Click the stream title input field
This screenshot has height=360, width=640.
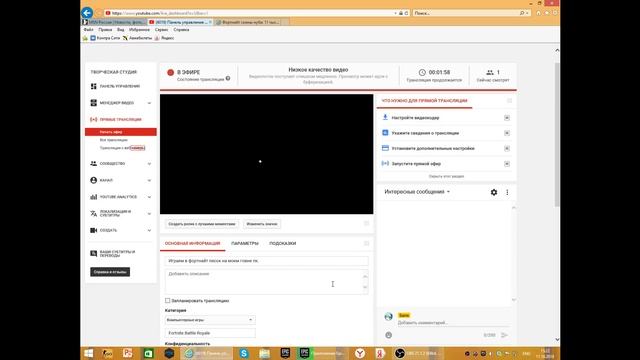(267, 260)
